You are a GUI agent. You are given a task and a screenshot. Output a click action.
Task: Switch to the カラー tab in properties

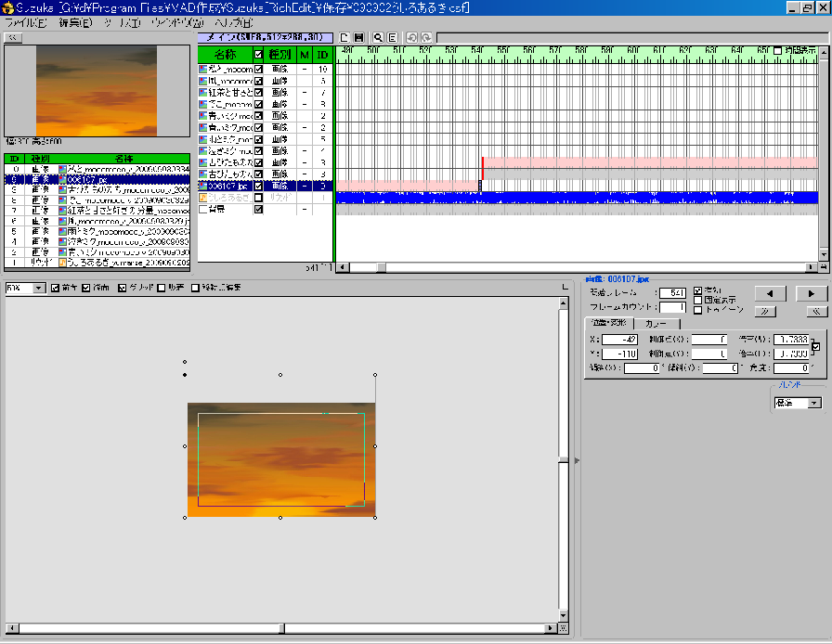pyautogui.click(x=656, y=323)
